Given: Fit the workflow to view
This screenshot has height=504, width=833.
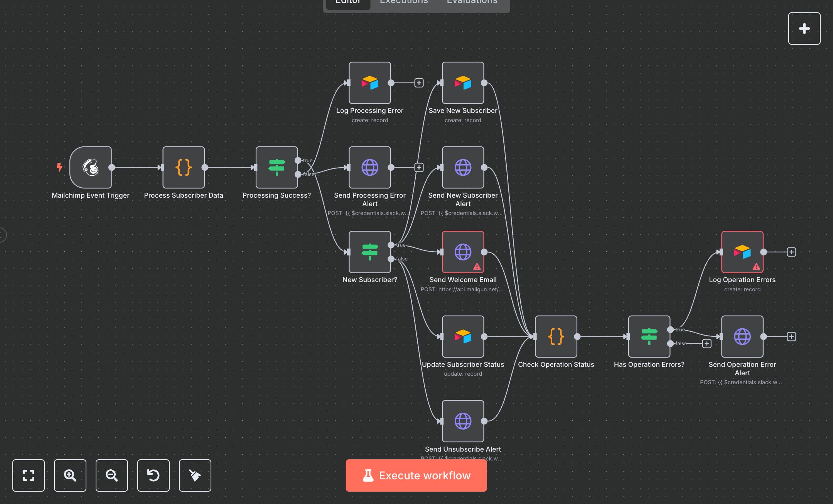Looking at the screenshot, I should coord(29,475).
